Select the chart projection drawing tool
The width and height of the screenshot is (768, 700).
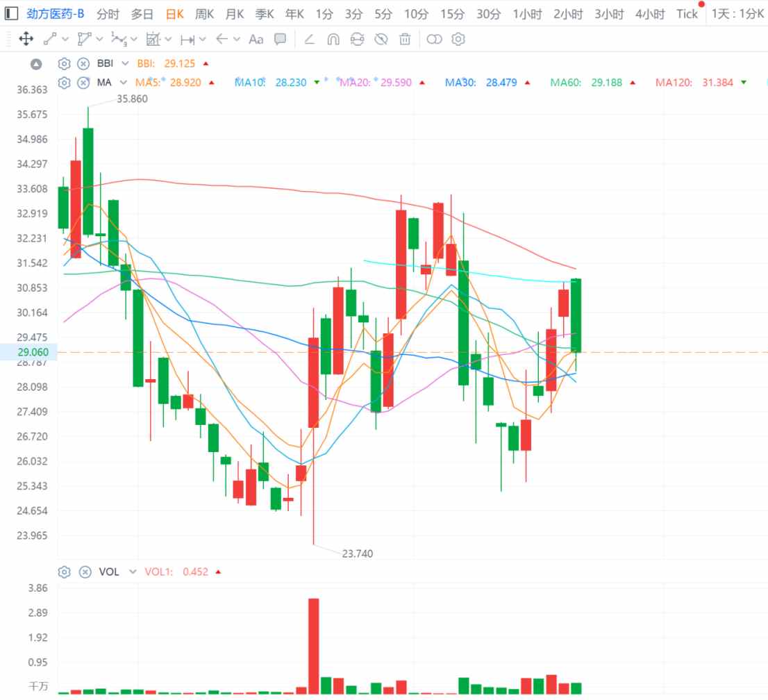pos(153,39)
